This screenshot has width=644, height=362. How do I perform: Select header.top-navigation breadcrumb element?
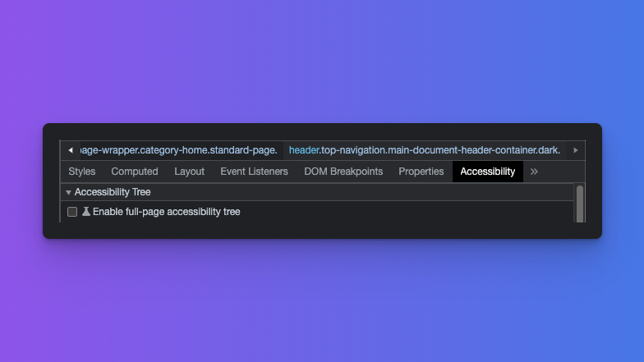click(x=424, y=150)
